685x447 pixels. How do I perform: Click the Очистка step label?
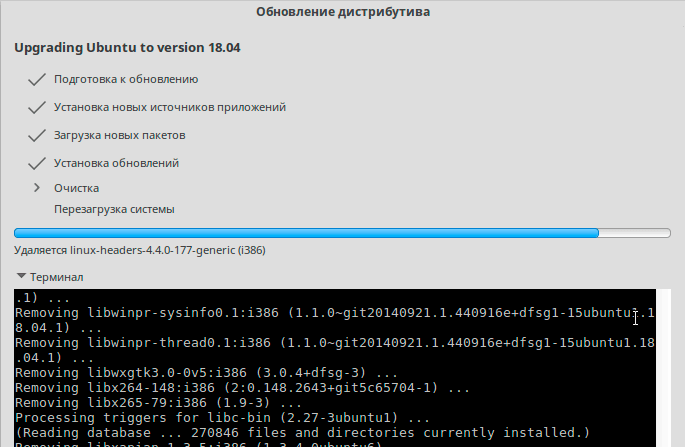(x=76, y=188)
